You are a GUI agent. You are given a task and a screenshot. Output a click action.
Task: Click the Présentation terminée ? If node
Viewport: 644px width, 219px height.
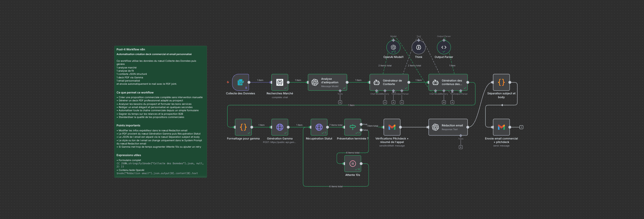coord(353,127)
